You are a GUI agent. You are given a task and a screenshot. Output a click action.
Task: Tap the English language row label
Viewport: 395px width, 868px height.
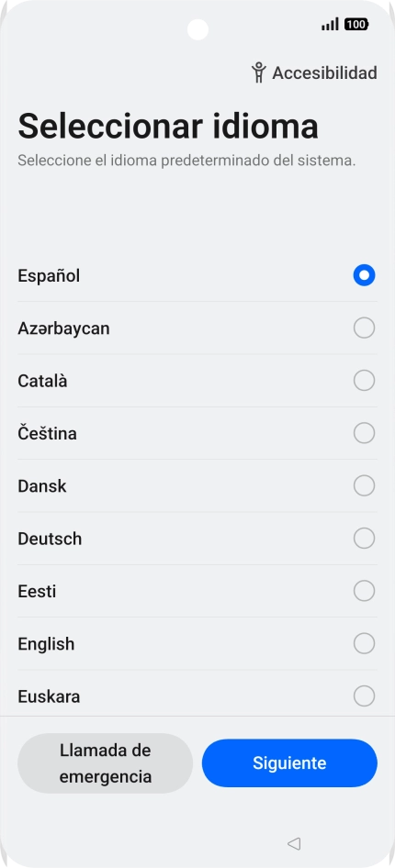pos(46,644)
